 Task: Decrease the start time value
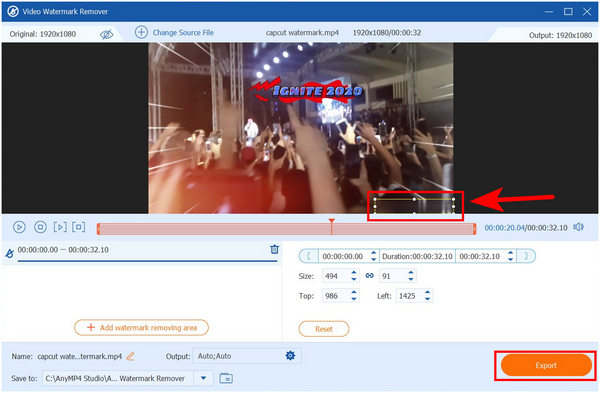(x=373, y=260)
